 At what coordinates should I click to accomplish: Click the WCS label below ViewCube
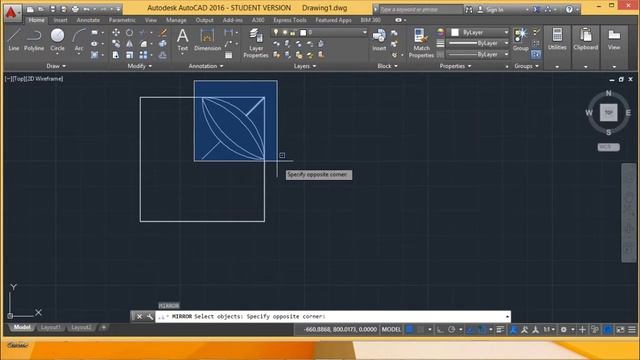click(608, 147)
